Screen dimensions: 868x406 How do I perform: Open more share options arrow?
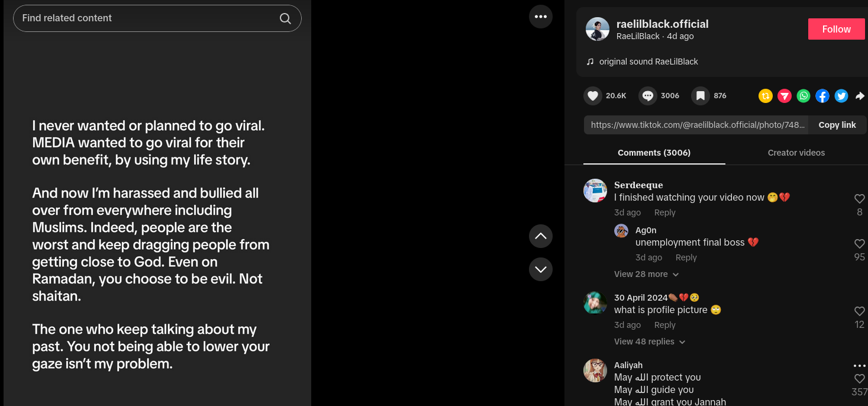860,96
